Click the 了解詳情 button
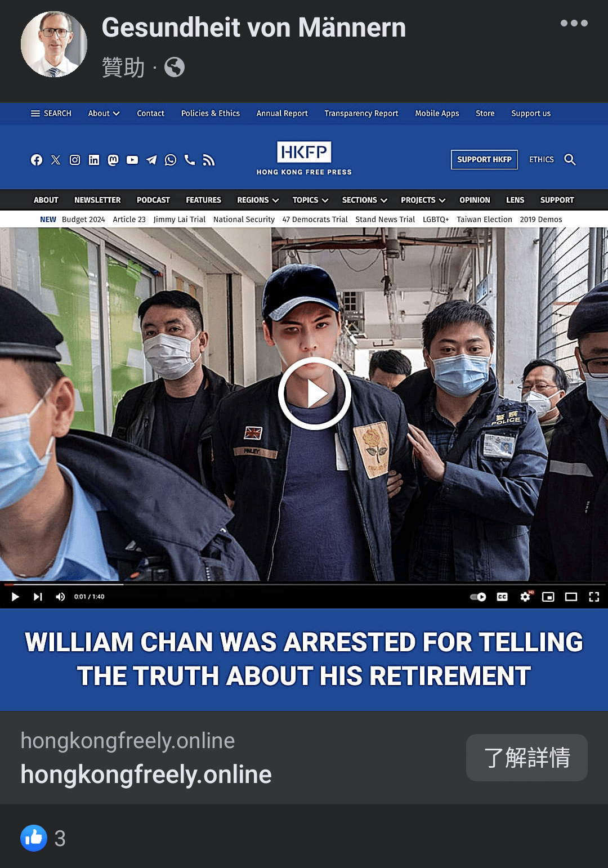The image size is (608, 868). tap(527, 758)
